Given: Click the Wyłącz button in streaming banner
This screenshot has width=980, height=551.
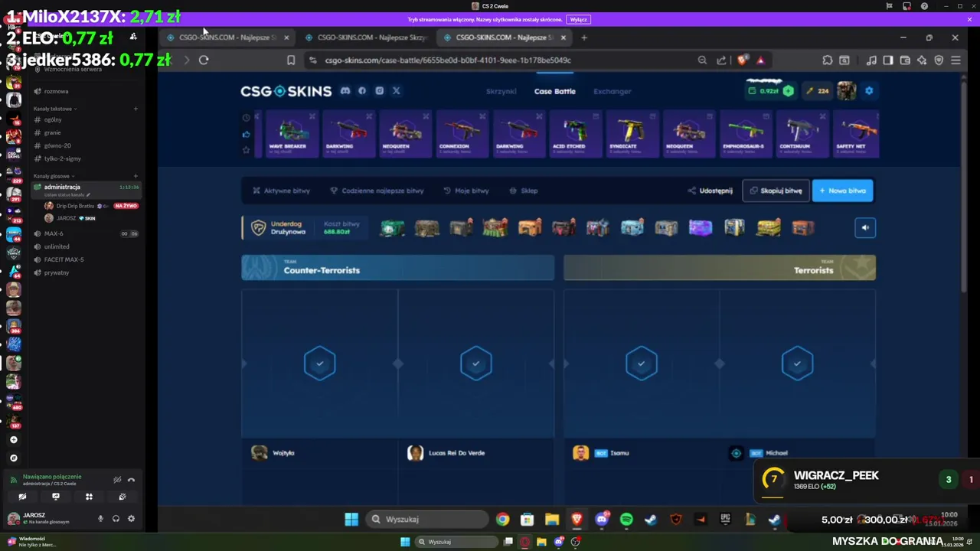Looking at the screenshot, I should [x=579, y=19].
